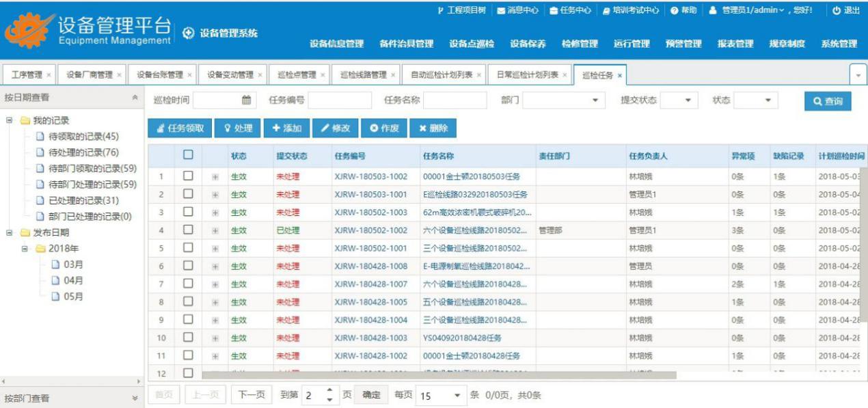The height and width of the screenshot is (408, 868).
Task: Tick the checkbox for row 7
Action: [x=188, y=284]
